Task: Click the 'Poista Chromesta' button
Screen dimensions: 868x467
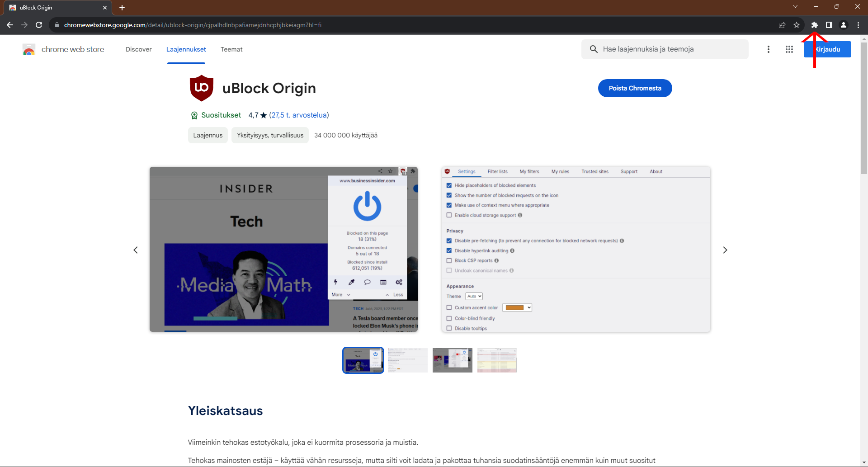Action: (x=635, y=88)
